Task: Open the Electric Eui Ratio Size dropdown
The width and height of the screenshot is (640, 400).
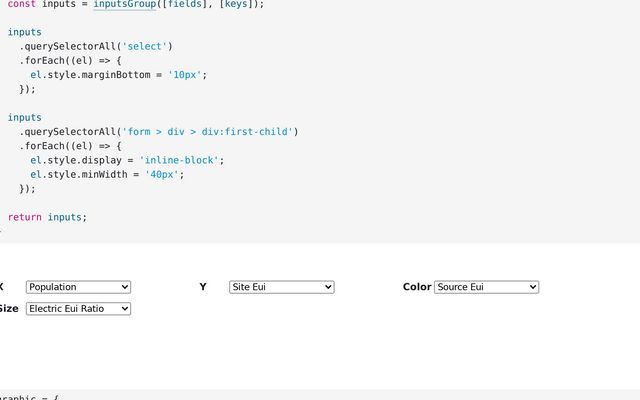Action: [x=78, y=309]
